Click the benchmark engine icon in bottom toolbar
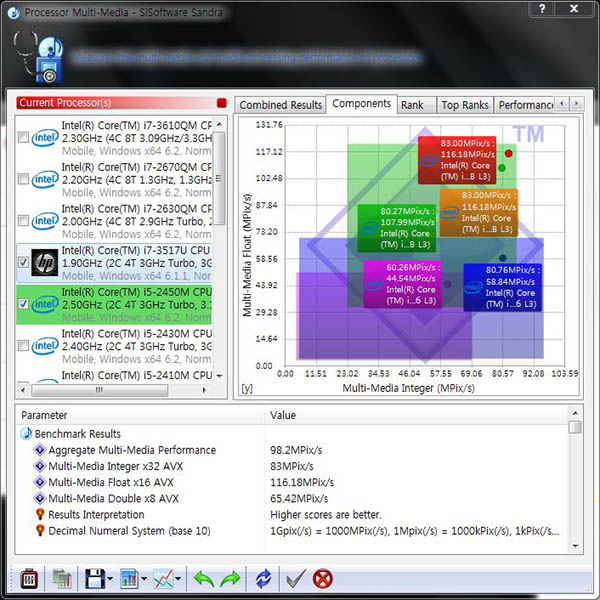Screen dimensions: 600x600 click(x=29, y=579)
